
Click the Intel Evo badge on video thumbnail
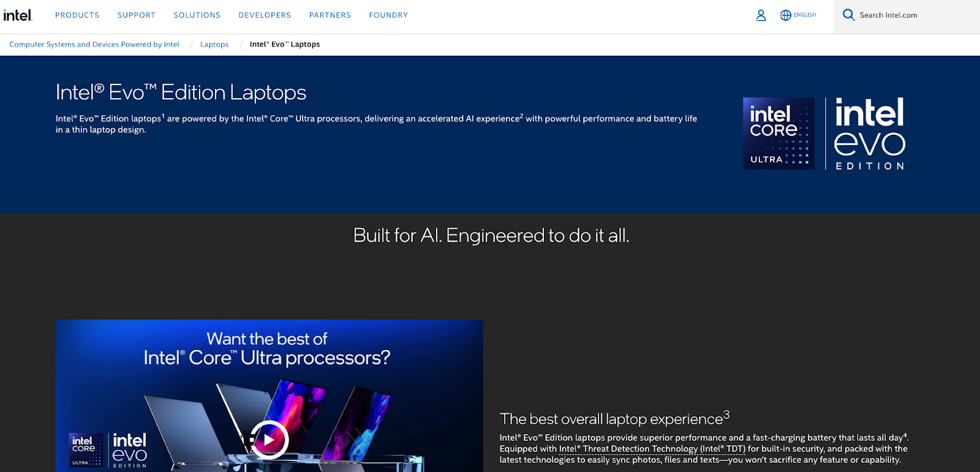129,450
